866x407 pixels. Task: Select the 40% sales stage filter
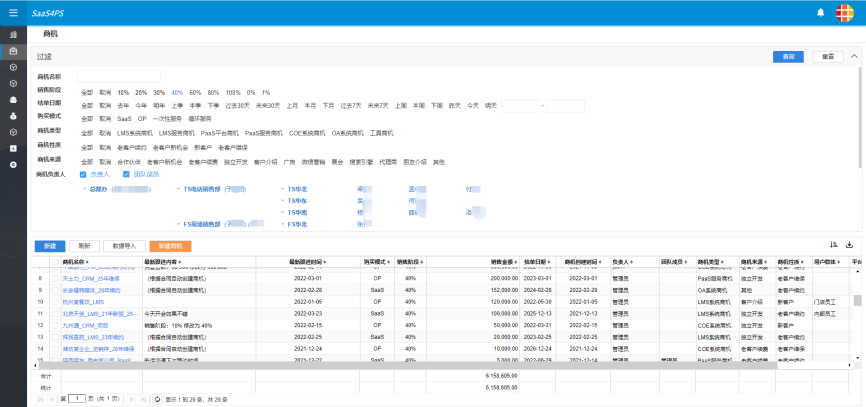(x=177, y=93)
